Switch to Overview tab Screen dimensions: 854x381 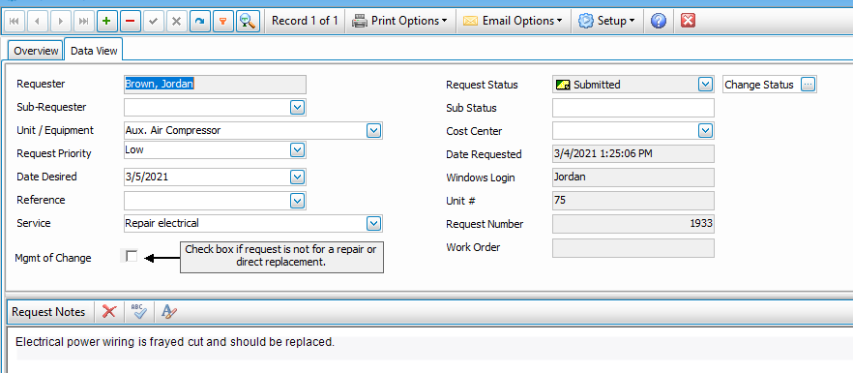click(x=36, y=51)
